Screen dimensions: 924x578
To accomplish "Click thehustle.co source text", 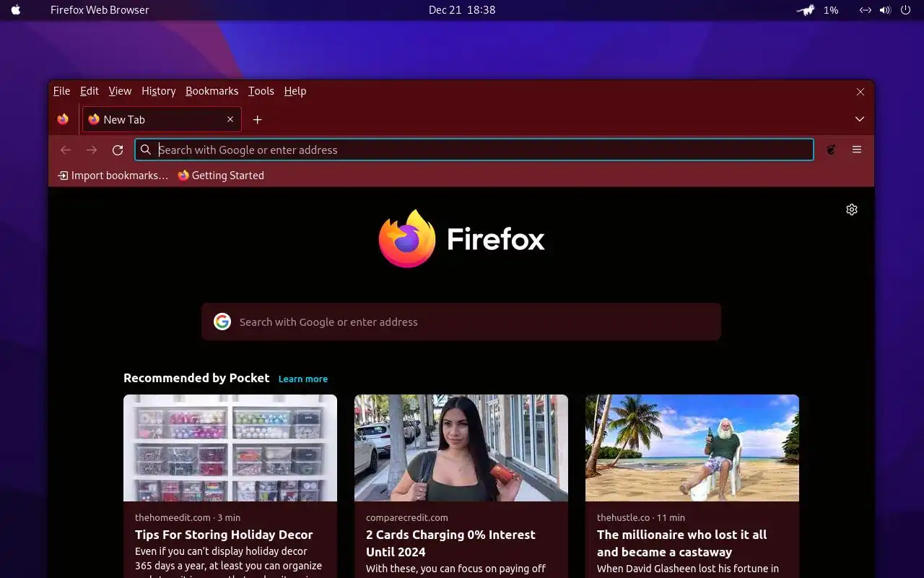I will (624, 517).
